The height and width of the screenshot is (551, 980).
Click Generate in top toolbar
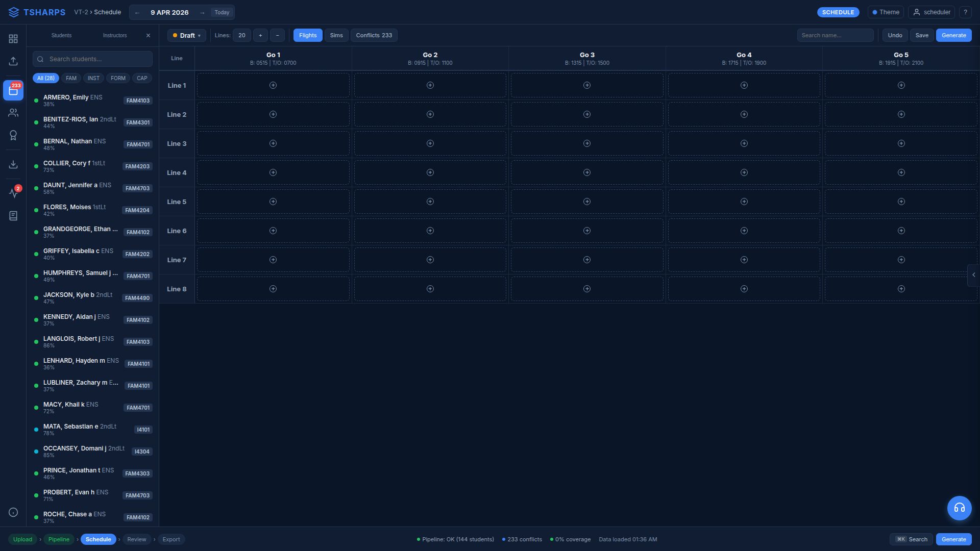953,35
